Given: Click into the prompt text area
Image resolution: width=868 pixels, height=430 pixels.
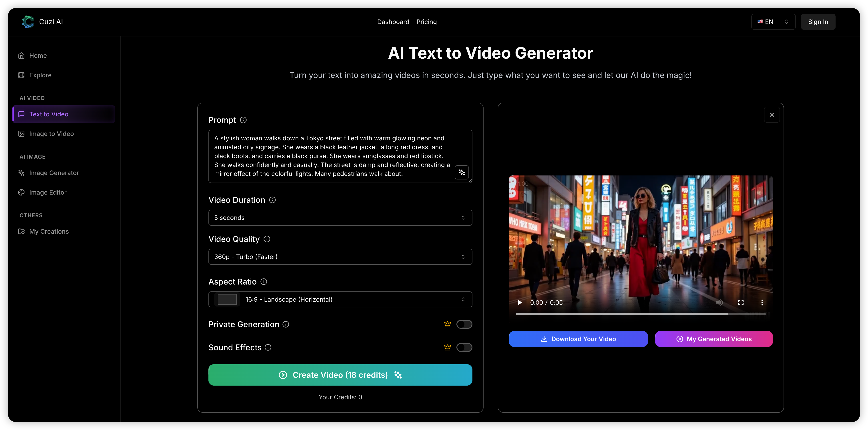Looking at the screenshot, I should click(x=340, y=156).
